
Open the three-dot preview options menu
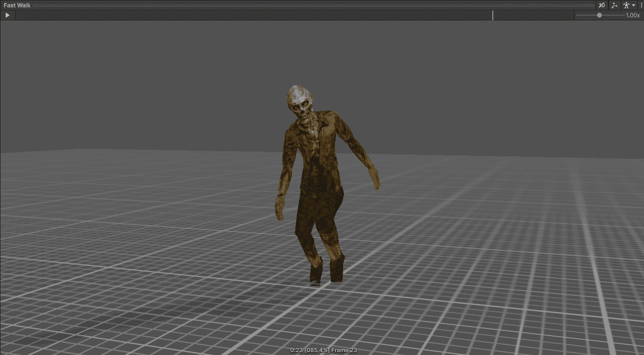coord(641,5)
